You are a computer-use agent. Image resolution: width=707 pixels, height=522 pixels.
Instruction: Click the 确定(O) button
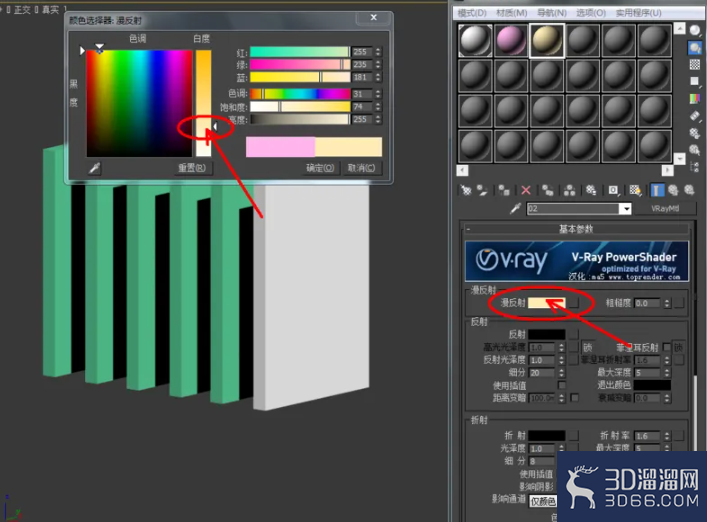(x=320, y=168)
